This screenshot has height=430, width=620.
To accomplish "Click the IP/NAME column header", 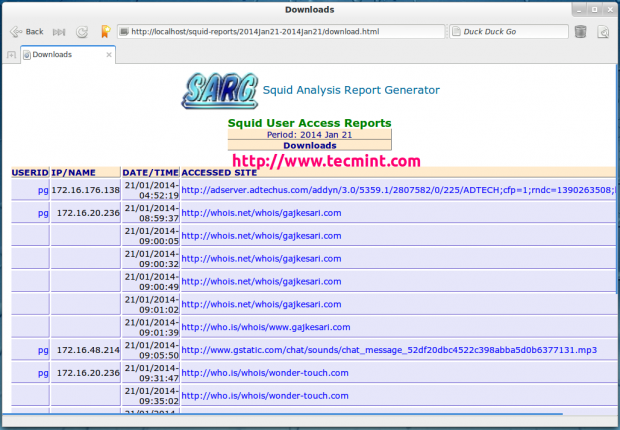I will (x=85, y=173).
